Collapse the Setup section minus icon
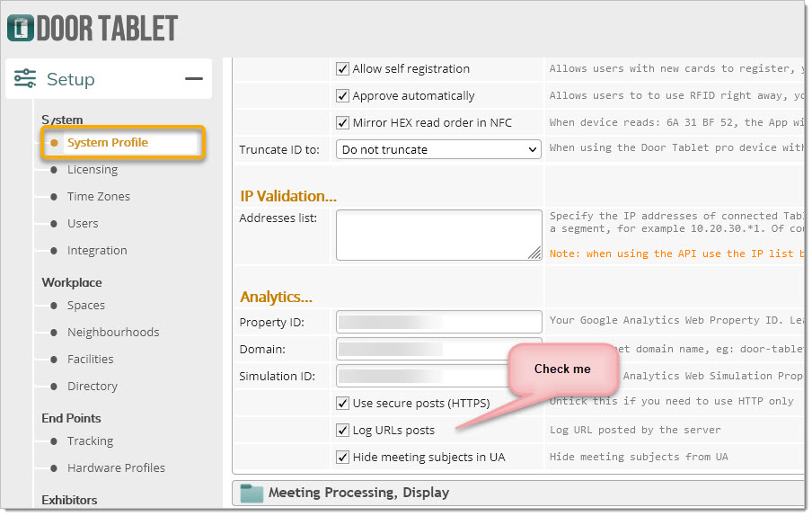The width and height of the screenshot is (812, 516). pos(193,79)
